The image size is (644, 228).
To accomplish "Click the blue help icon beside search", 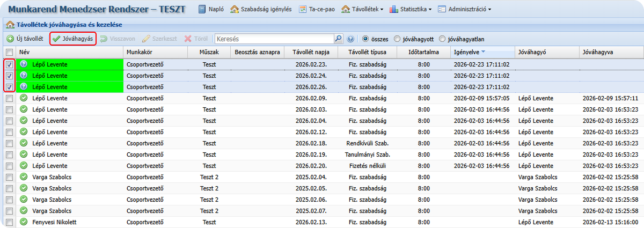I will pos(351,39).
